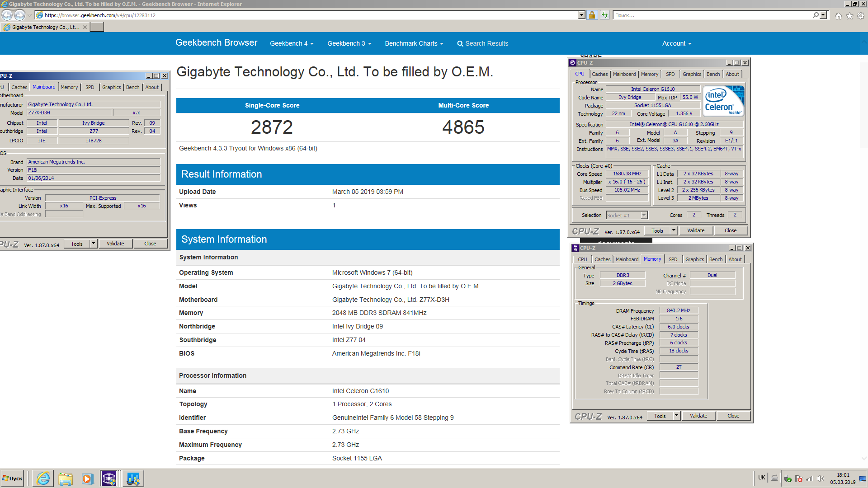Click the IE Back navigation arrow
This screenshot has height=488, width=868.
[x=7, y=15]
